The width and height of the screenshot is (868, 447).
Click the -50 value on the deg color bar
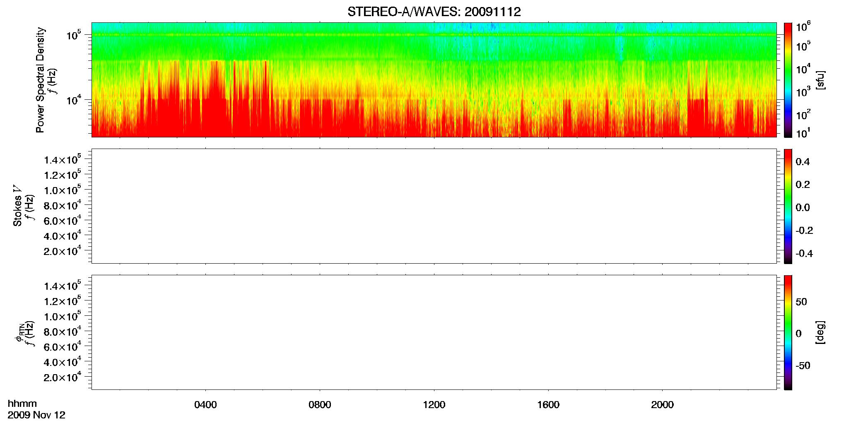pos(803,365)
